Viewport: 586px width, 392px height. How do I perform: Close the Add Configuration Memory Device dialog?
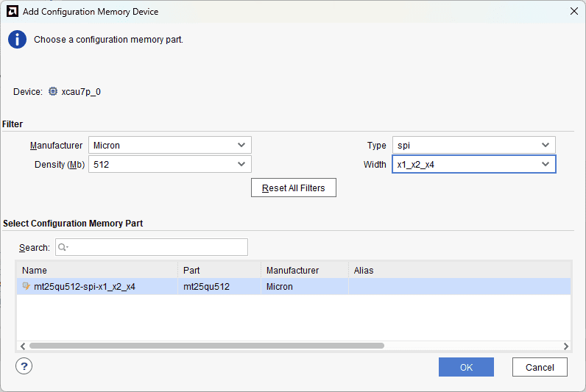point(573,11)
